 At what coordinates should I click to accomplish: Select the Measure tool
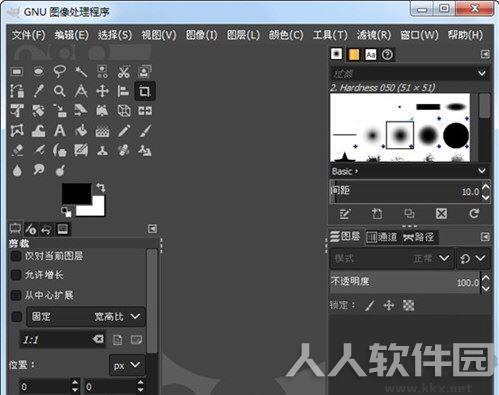pyautogui.click(x=81, y=91)
